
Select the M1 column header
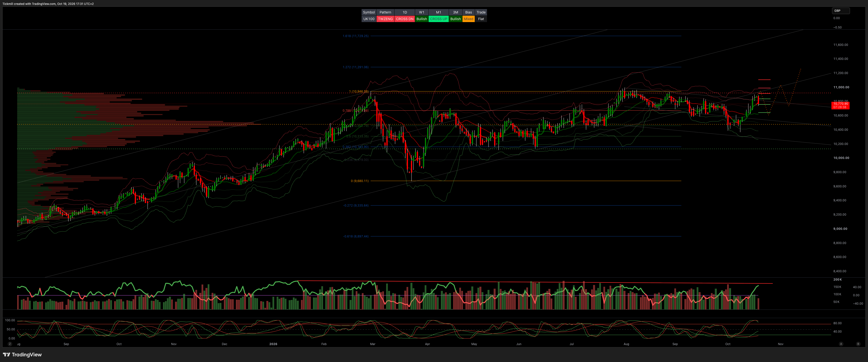pos(438,12)
